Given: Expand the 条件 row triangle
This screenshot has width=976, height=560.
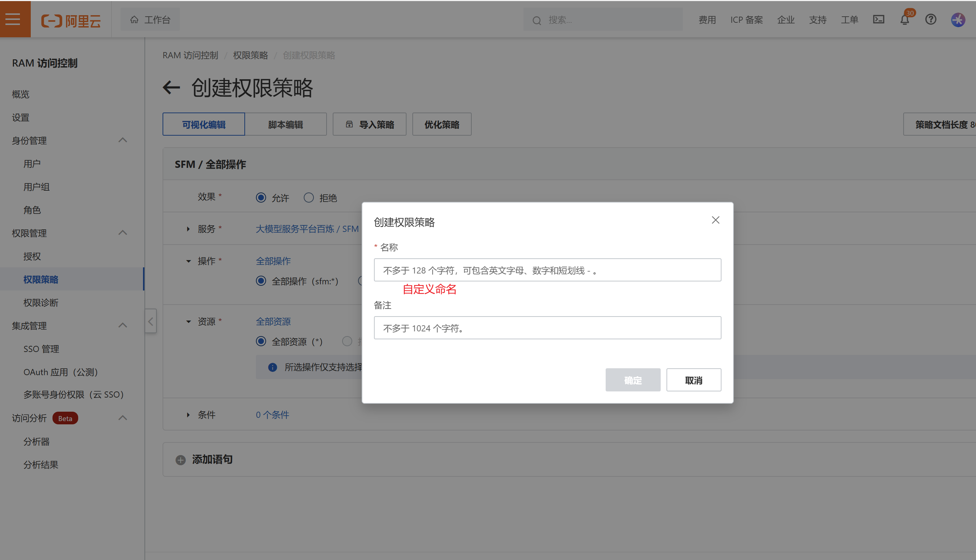Looking at the screenshot, I should click(x=188, y=415).
